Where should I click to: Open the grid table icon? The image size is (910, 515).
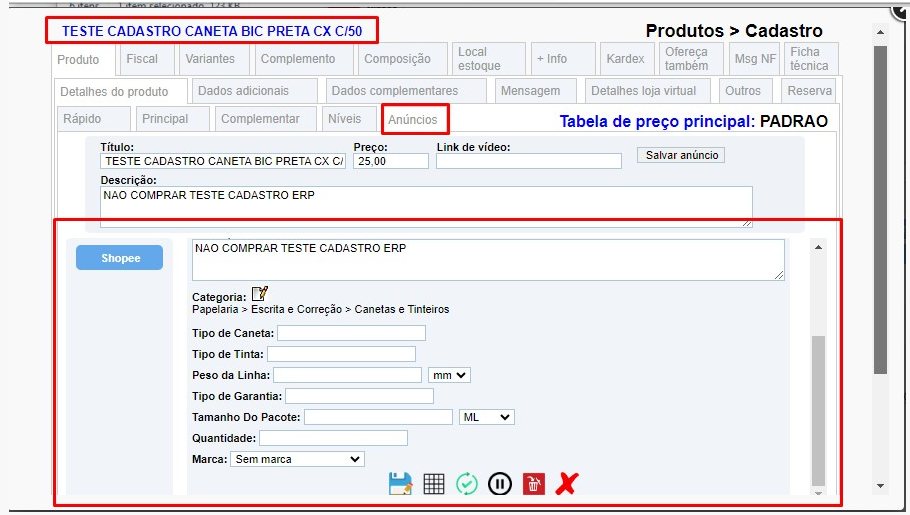click(434, 484)
